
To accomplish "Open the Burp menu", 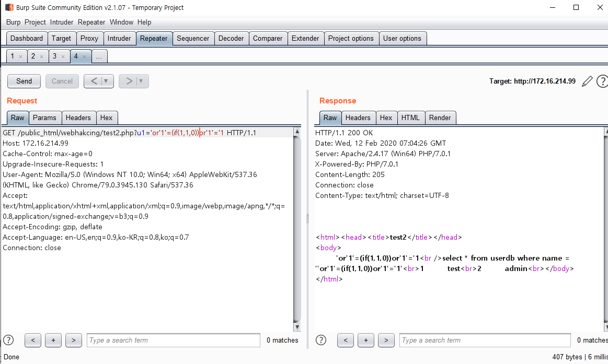I will [13, 22].
